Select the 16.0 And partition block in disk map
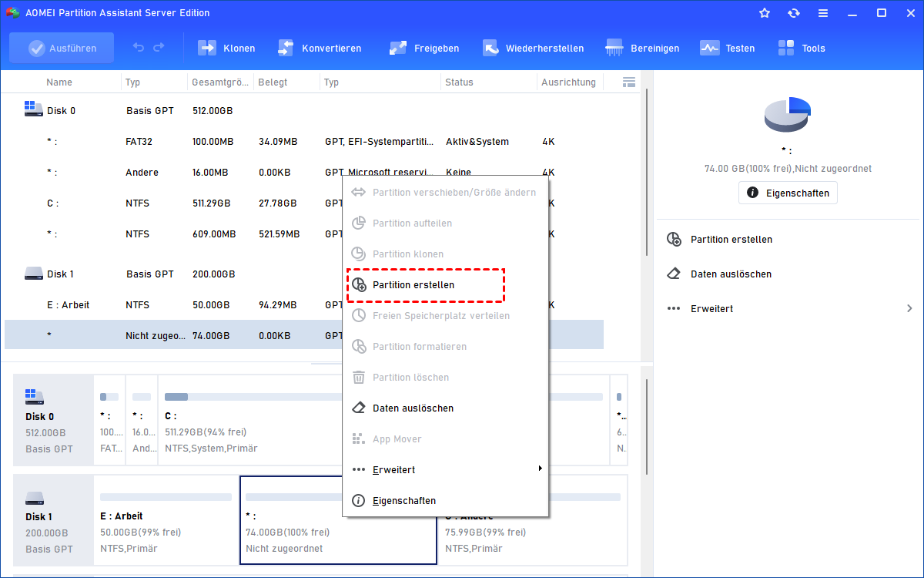The height and width of the screenshot is (578, 924). [x=142, y=420]
